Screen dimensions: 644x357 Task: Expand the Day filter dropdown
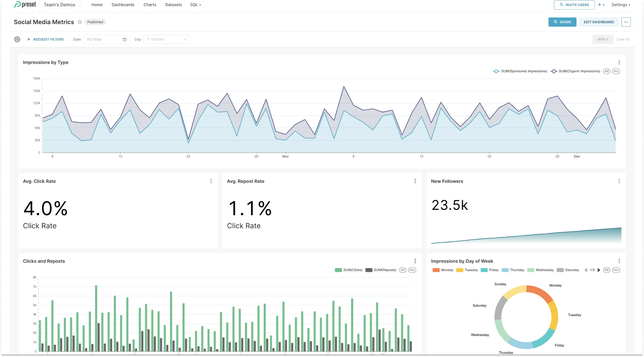click(166, 39)
